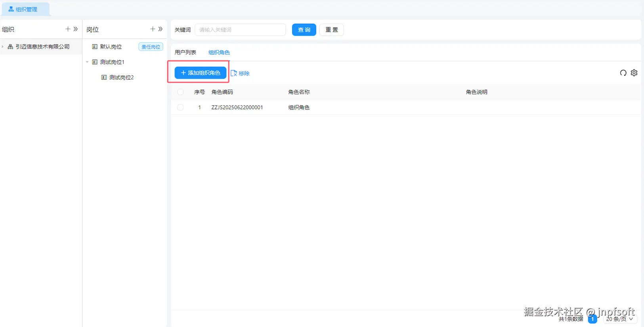Select 测试岗位2 position
Viewport: 644px width, 327px height.
(121, 77)
